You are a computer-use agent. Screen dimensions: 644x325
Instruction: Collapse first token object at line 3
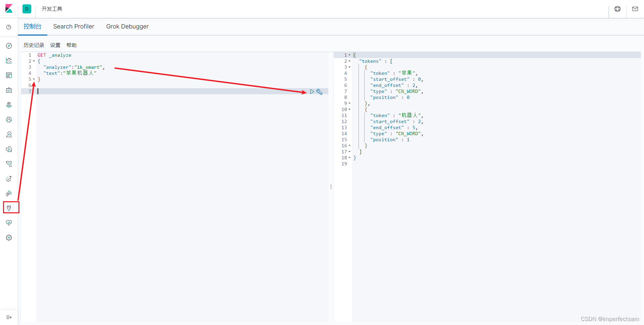point(350,67)
